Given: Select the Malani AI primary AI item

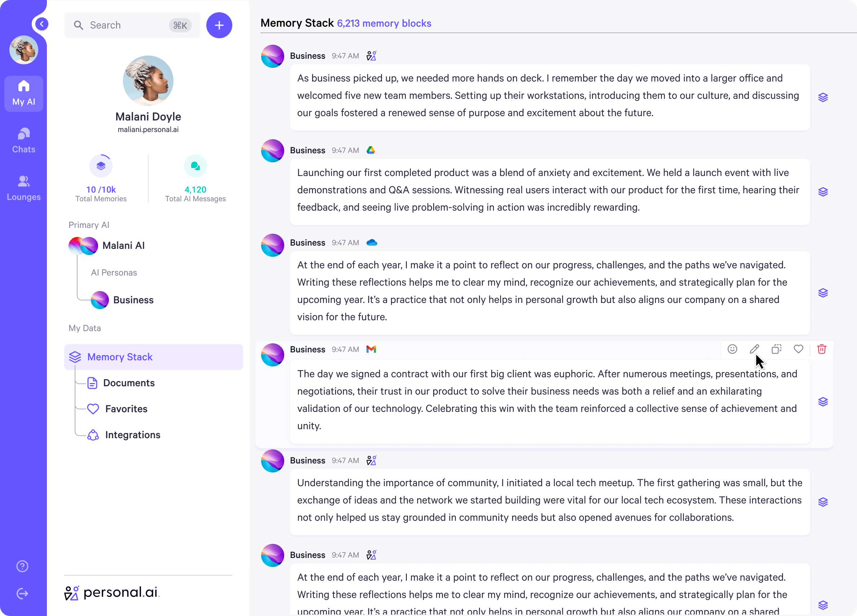Looking at the screenshot, I should 123,246.
